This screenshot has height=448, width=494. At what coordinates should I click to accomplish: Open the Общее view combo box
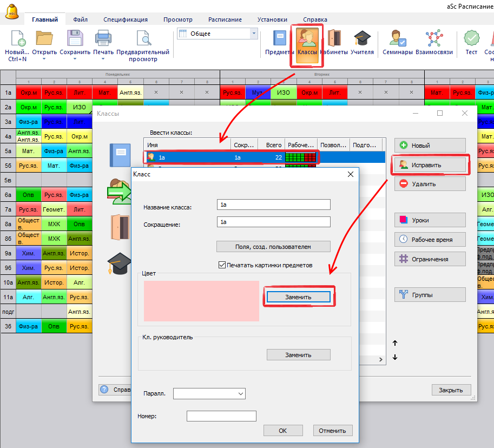click(218, 34)
